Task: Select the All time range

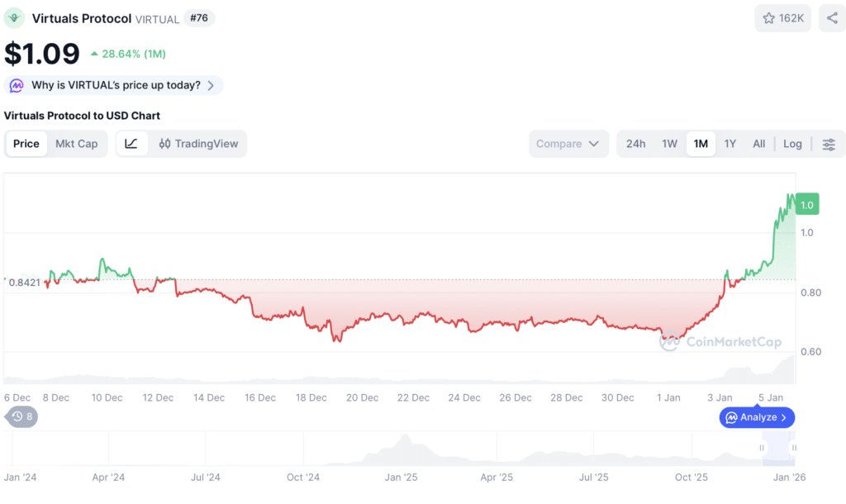Action: (x=758, y=144)
